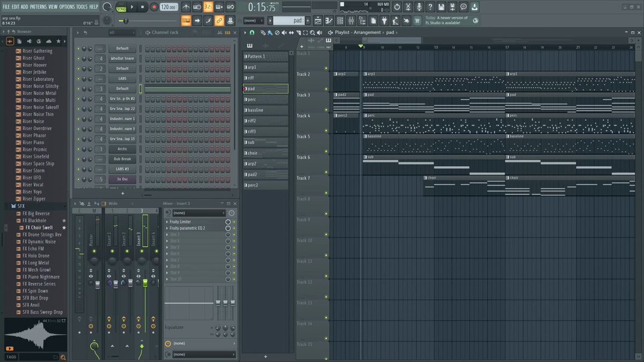Disable the Fruity Limiter slot LED
Screen dimensions: 644x362
click(x=234, y=221)
